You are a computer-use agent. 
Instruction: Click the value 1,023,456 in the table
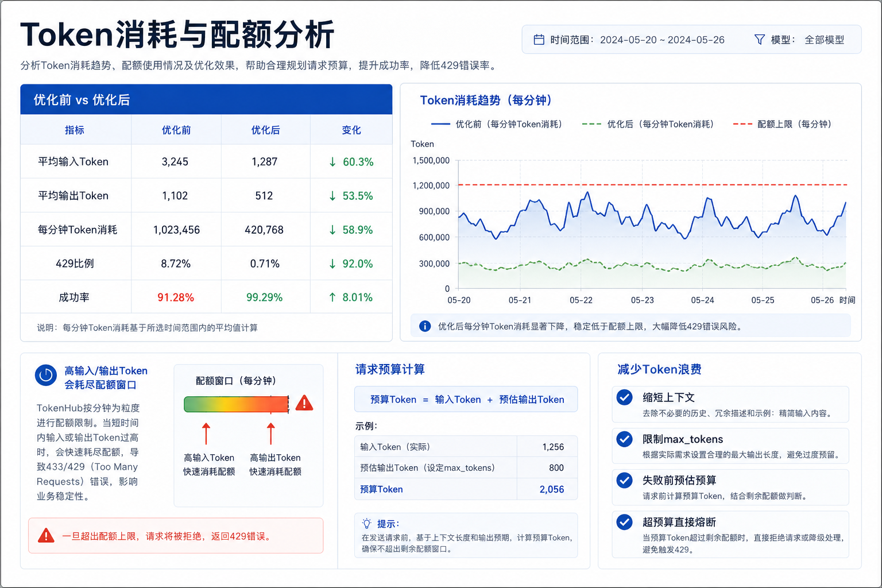click(176, 230)
